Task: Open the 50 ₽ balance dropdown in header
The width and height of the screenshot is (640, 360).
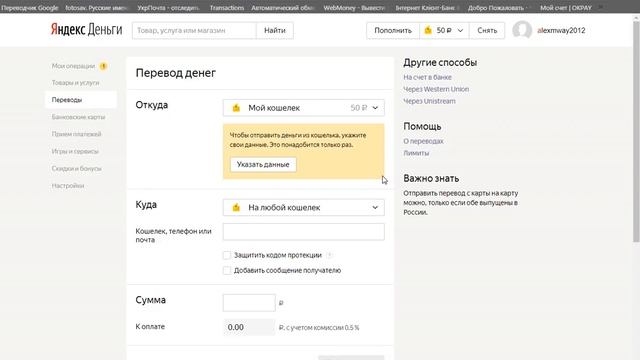Action: (444, 30)
